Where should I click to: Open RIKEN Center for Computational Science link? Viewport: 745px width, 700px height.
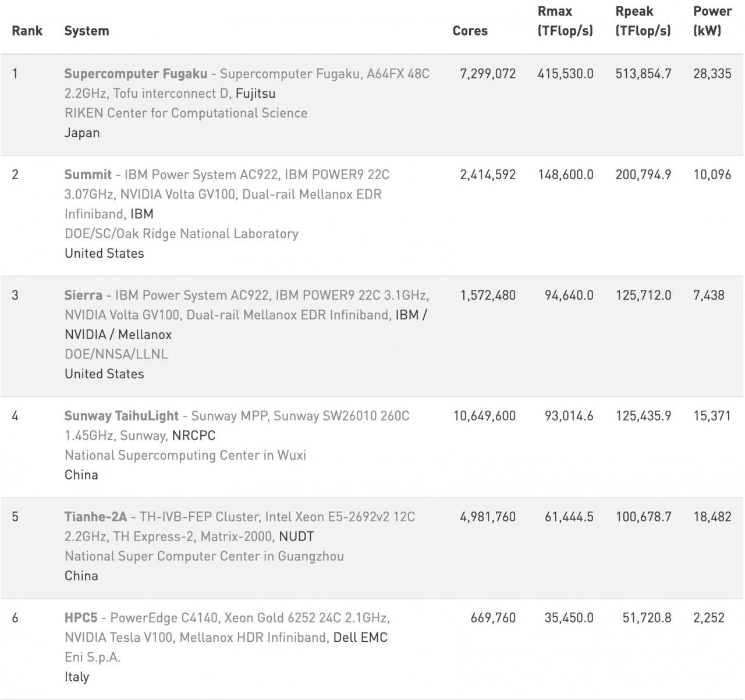pyautogui.click(x=186, y=113)
